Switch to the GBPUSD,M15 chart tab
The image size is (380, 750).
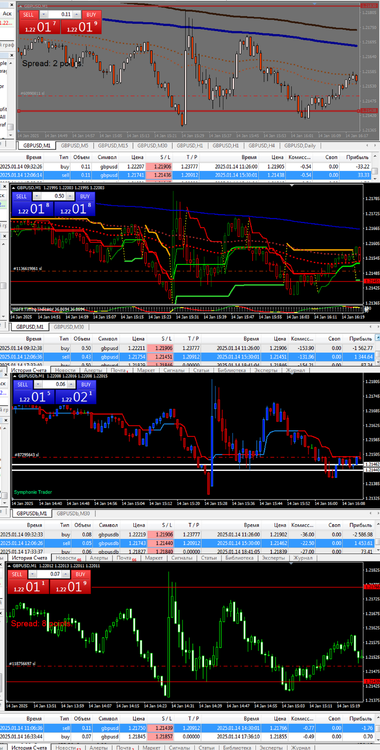[113, 145]
